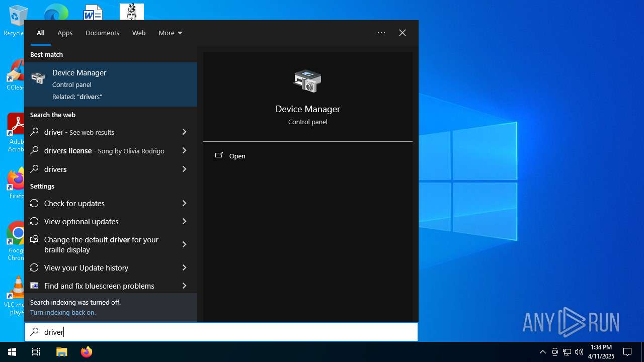Viewport: 644px width, 362px height.
Task: Expand arrow for 'driver - See web results'
Action: [184, 132]
